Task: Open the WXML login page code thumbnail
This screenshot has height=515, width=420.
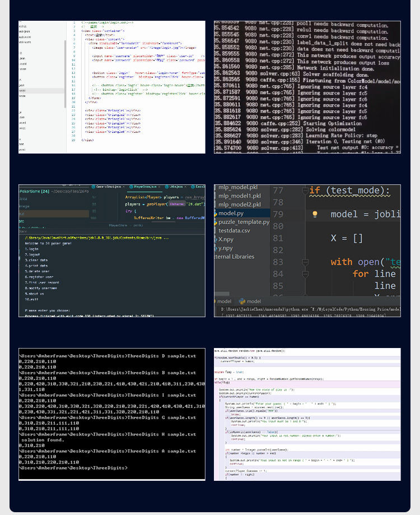Action: pyautogui.click(x=112, y=87)
